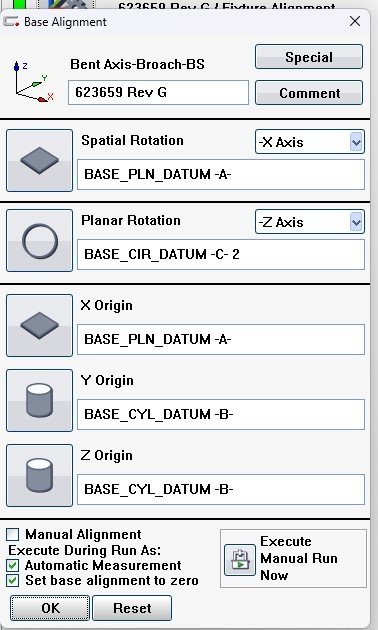Click the X Origin plane feature icon
Screen dimensions: 378x630
pyautogui.click(x=39, y=325)
